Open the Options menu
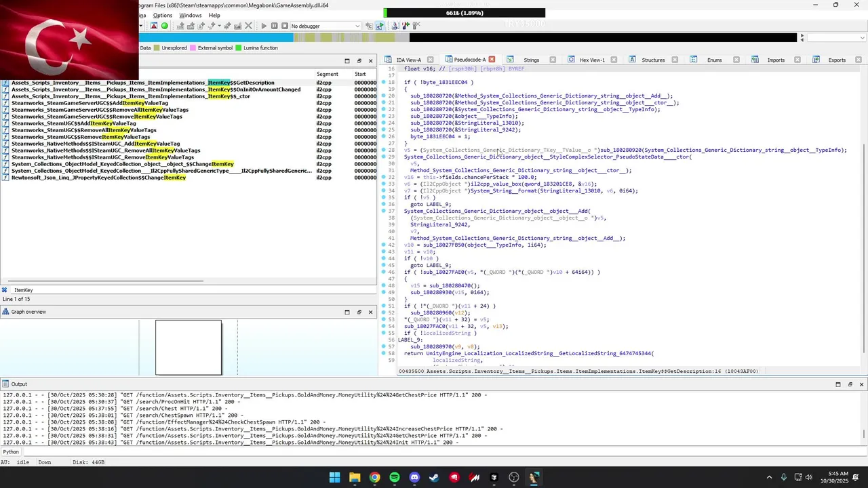This screenshot has width=868, height=488. 163,15
